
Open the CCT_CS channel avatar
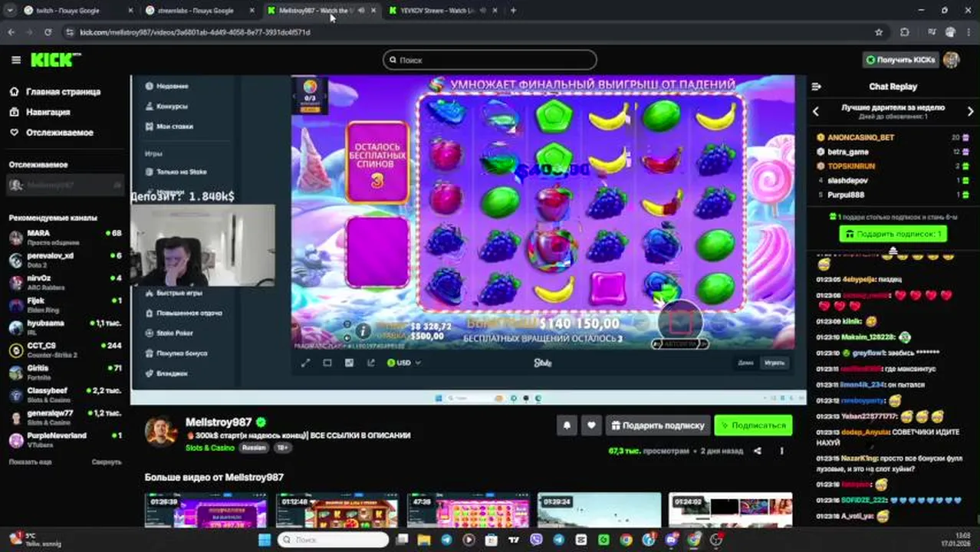15,350
